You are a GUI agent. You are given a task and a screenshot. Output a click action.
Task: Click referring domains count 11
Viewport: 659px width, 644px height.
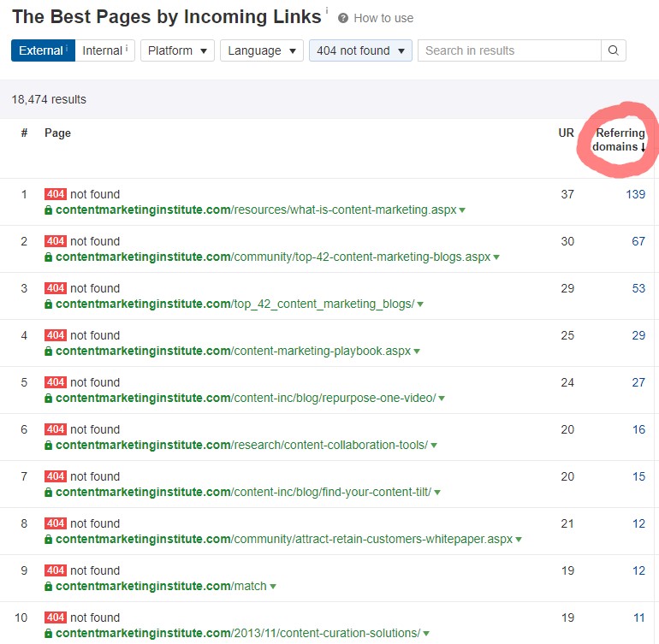639,618
